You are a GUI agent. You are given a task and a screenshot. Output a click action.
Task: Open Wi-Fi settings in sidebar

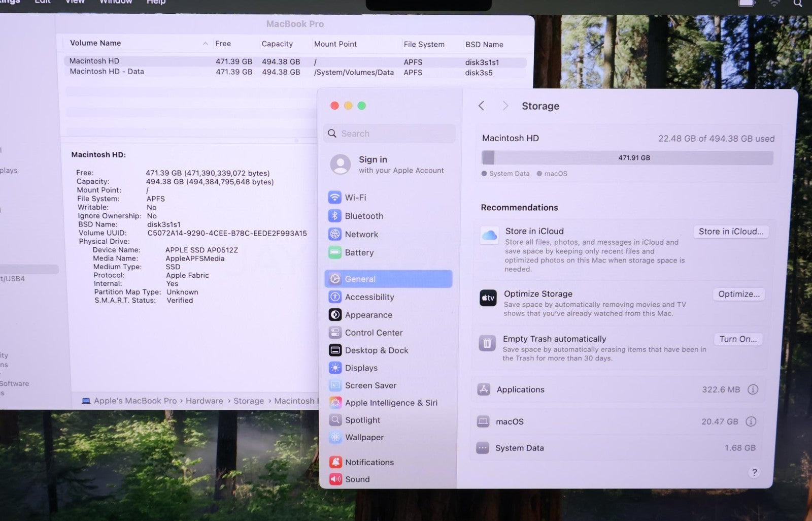(355, 198)
